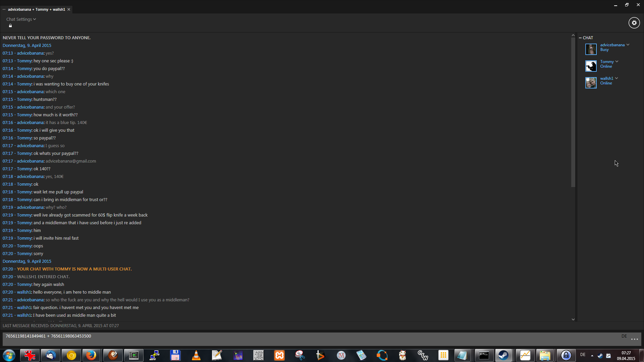
Task: Expand the dropdown arrow next to advicebanana
Action: click(x=628, y=45)
